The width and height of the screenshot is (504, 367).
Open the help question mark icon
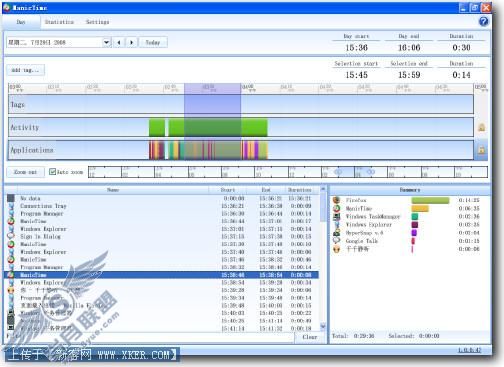tap(483, 21)
